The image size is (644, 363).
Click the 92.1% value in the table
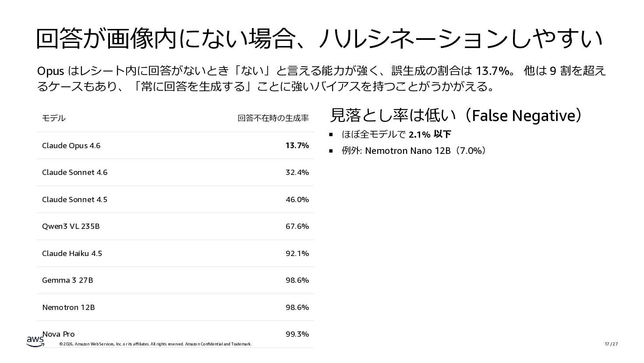[x=297, y=253]
